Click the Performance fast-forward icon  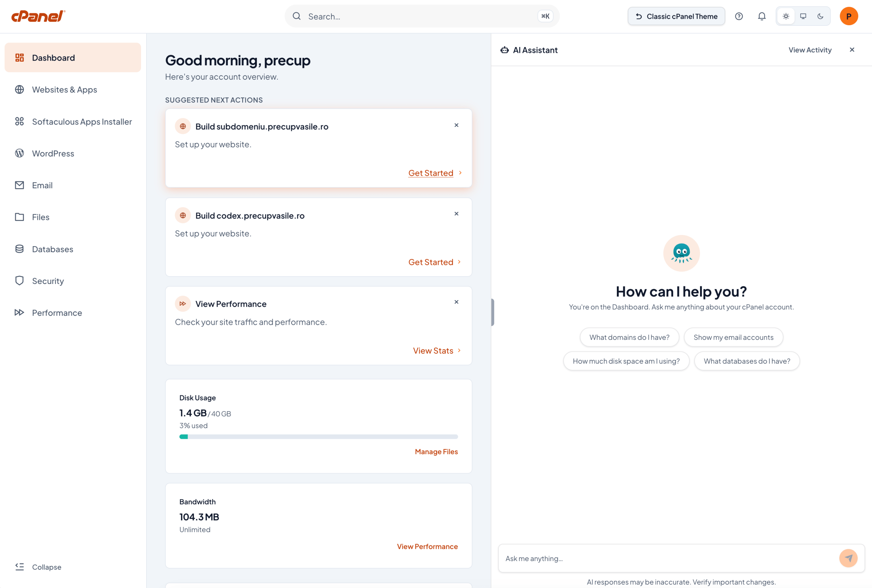(19, 312)
